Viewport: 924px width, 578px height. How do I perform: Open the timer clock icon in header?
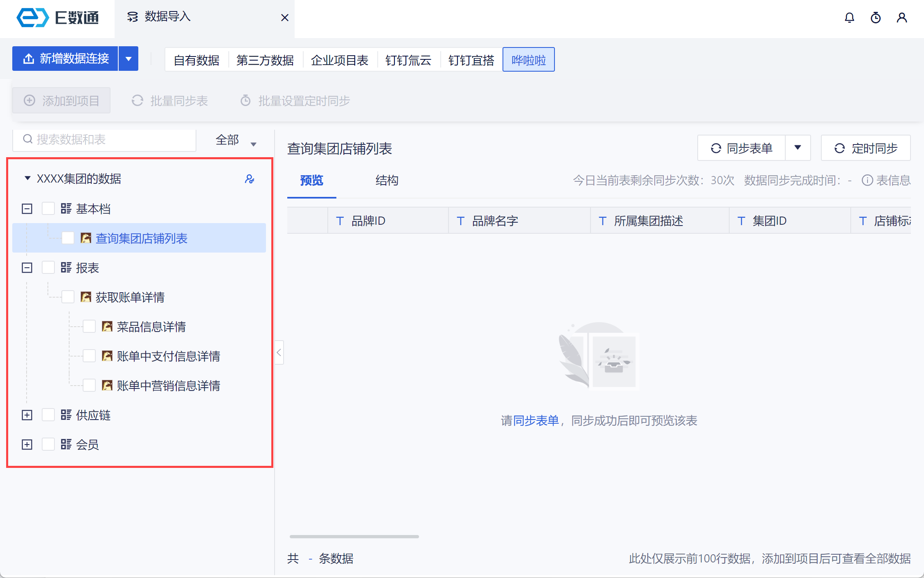click(875, 18)
